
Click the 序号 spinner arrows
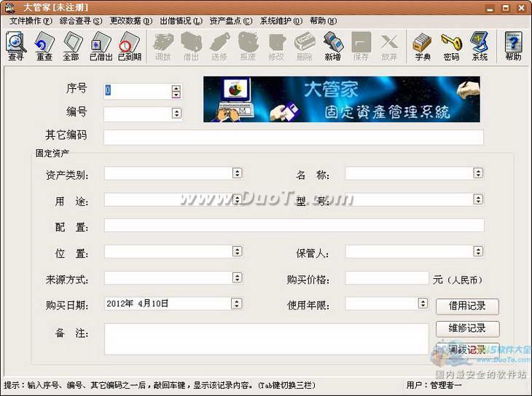tap(176, 92)
